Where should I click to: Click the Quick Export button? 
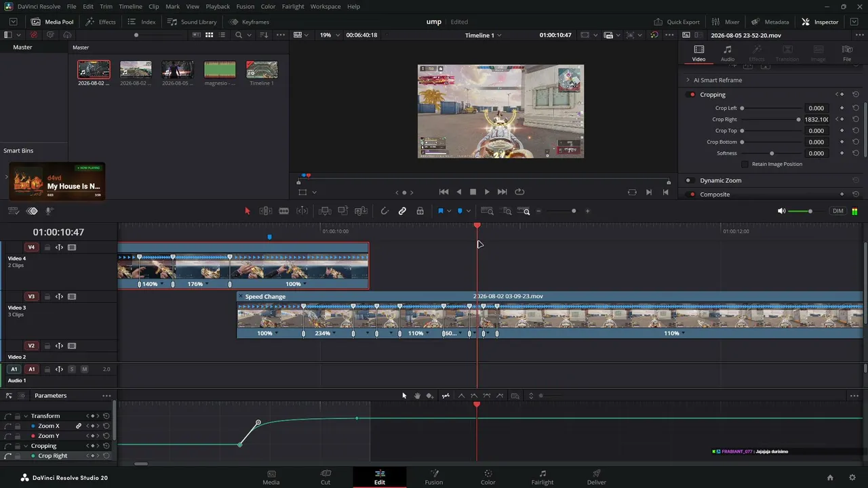[x=677, y=22]
